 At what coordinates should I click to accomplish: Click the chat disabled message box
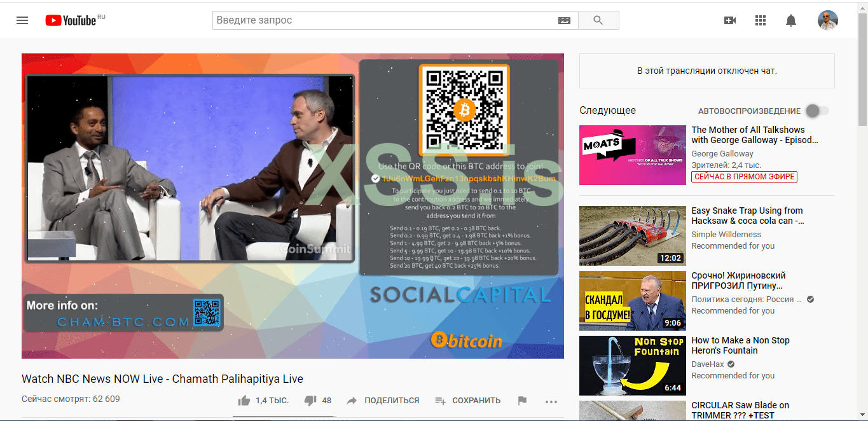706,71
